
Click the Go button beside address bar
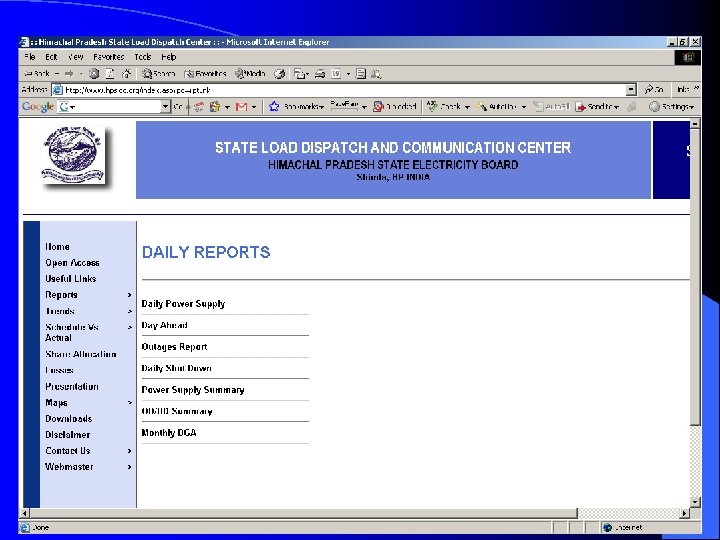click(654, 90)
